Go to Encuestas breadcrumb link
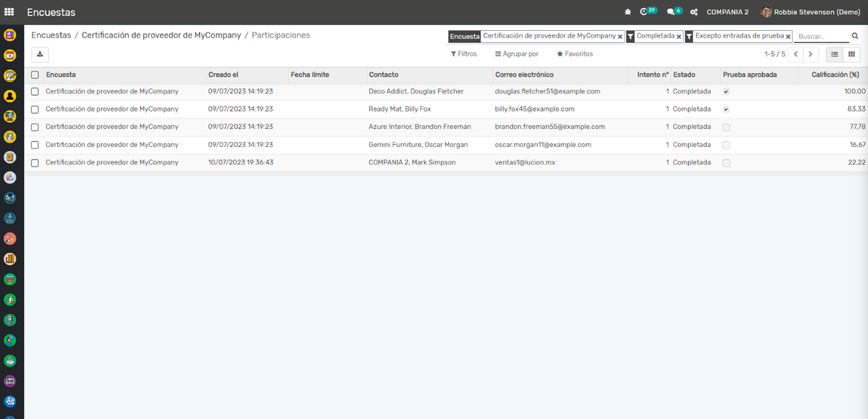 pyautogui.click(x=51, y=35)
